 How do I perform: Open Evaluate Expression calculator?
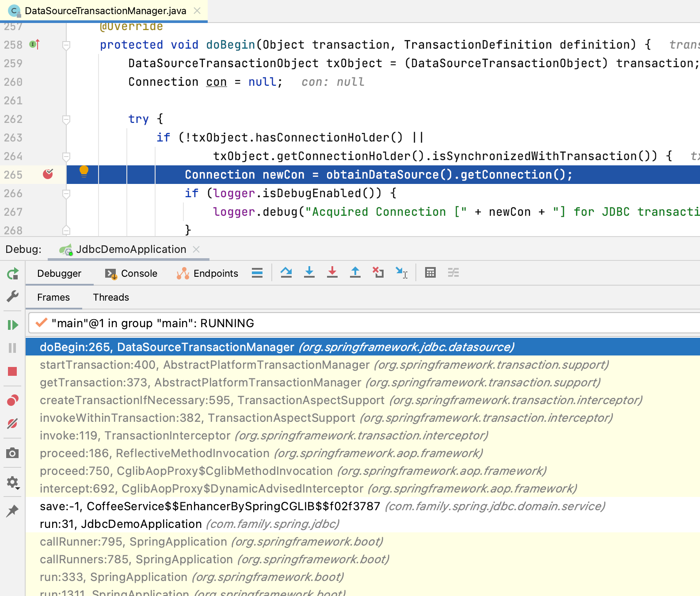430,273
